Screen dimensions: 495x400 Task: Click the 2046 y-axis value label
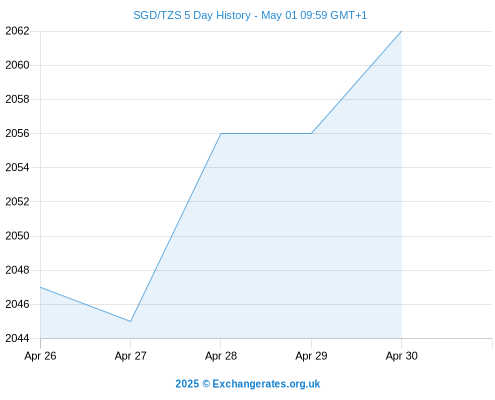click(17, 304)
